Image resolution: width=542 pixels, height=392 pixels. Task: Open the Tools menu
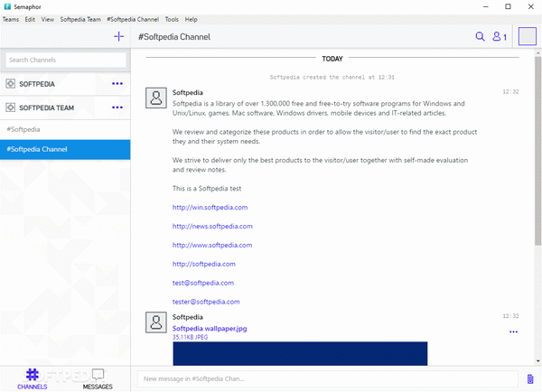click(172, 19)
